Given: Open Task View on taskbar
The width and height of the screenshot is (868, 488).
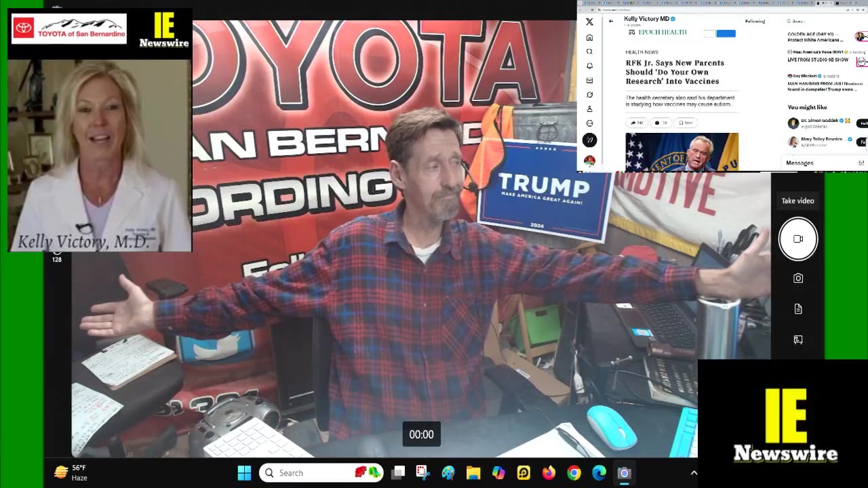Looking at the screenshot, I should (x=398, y=473).
